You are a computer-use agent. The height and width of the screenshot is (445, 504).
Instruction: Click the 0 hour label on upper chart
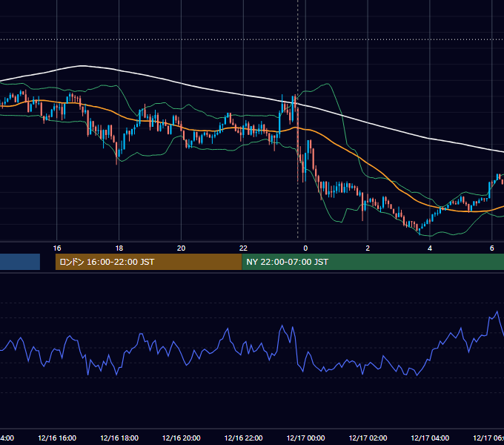pyautogui.click(x=305, y=248)
